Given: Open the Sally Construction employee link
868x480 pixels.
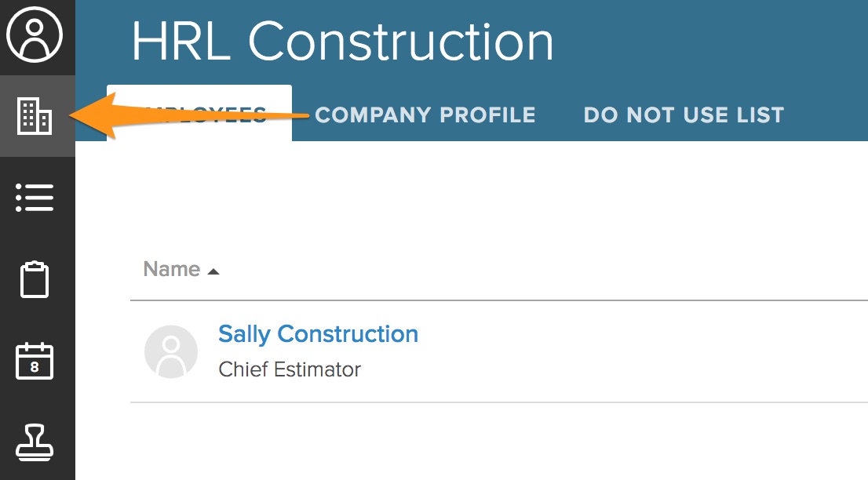Looking at the screenshot, I should pyautogui.click(x=318, y=334).
